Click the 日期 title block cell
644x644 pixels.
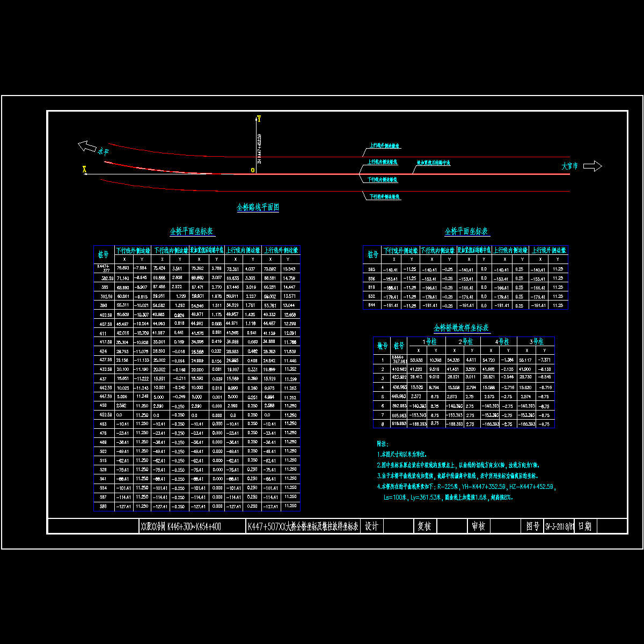(x=584, y=526)
